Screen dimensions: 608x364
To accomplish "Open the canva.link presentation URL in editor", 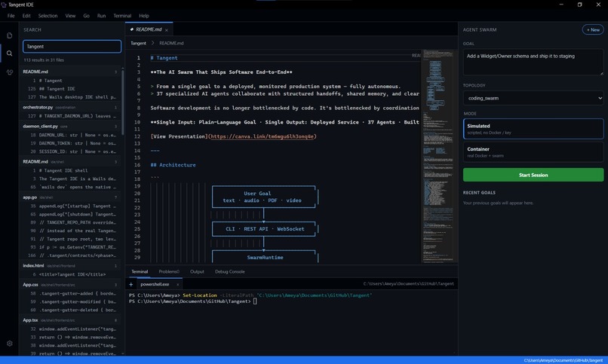I will click(262, 136).
